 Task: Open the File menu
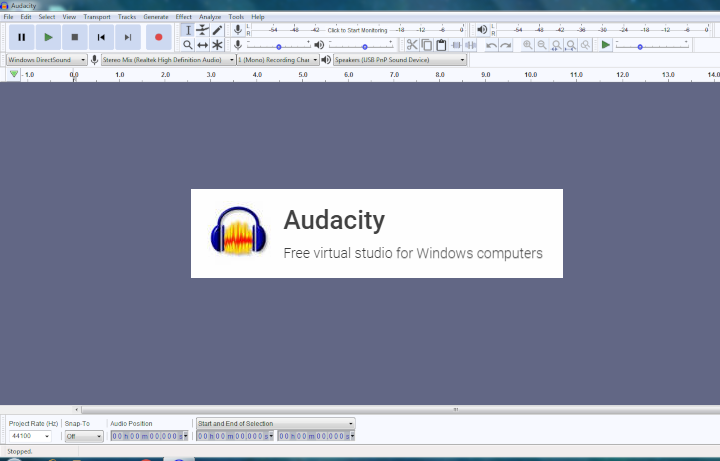click(x=8, y=17)
